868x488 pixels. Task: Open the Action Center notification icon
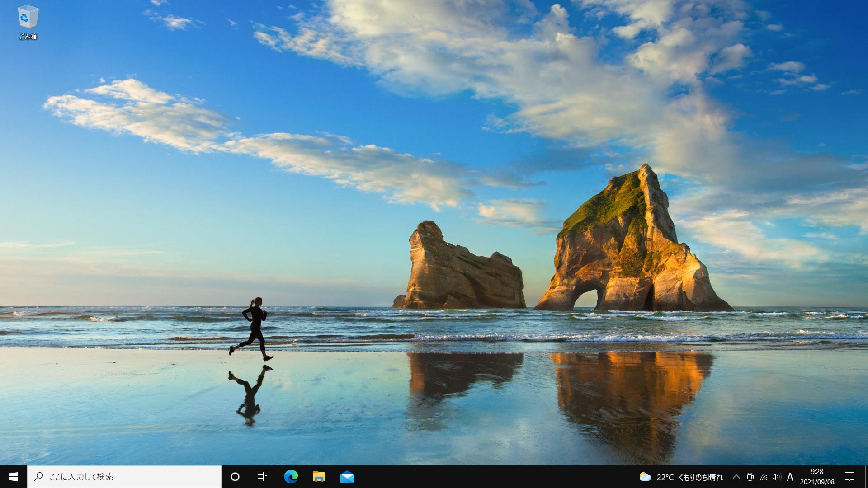point(849,477)
